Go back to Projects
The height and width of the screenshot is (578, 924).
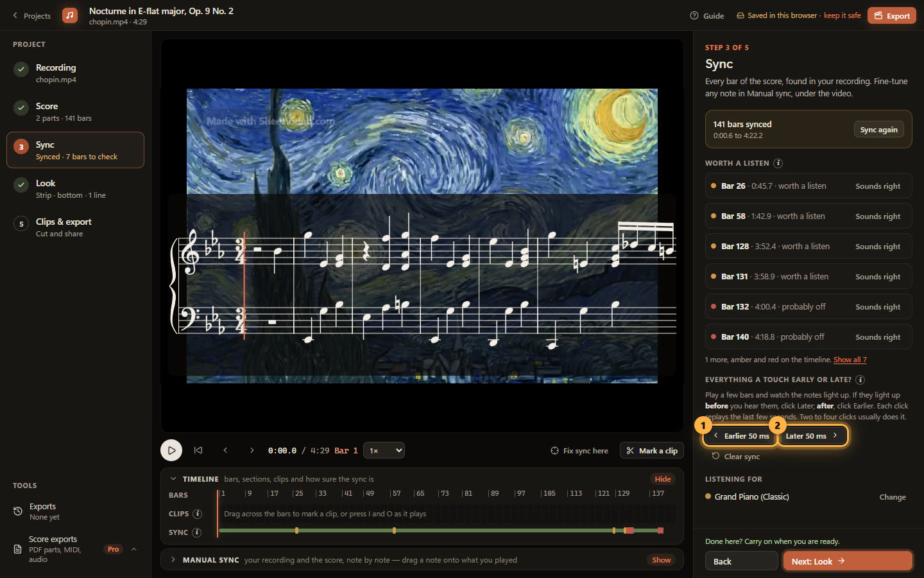pos(31,15)
